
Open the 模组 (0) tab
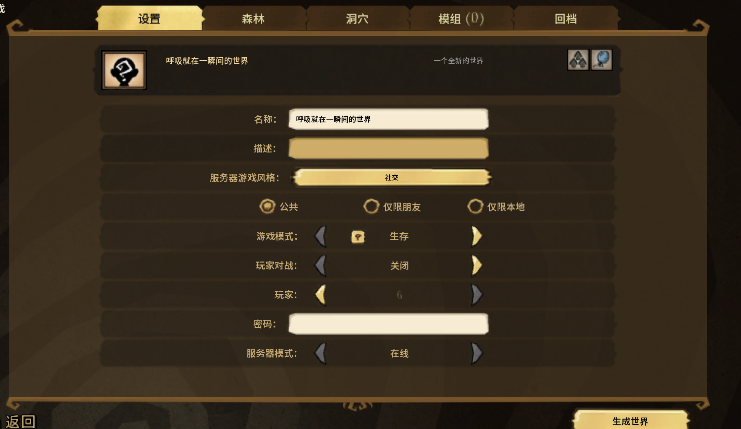461,19
